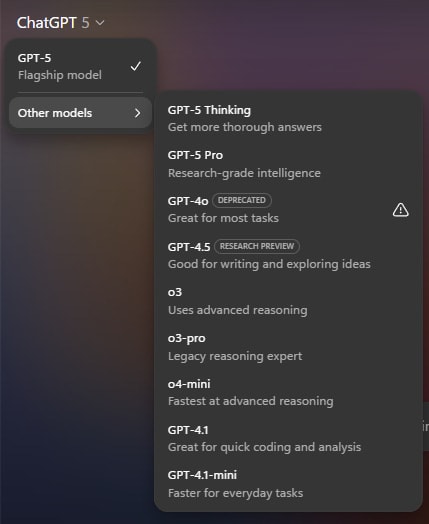
Task: Click the arrow icon on Other models
Action: point(137,113)
